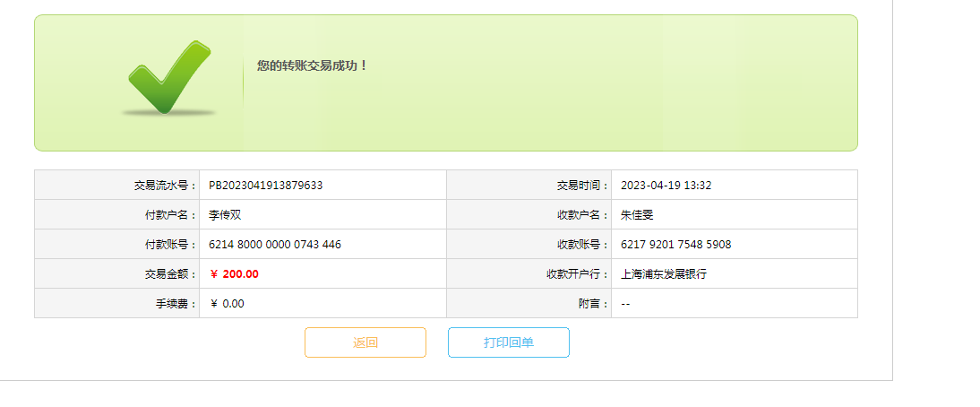
Task: Click the payer name 李传双
Action: coord(226,215)
